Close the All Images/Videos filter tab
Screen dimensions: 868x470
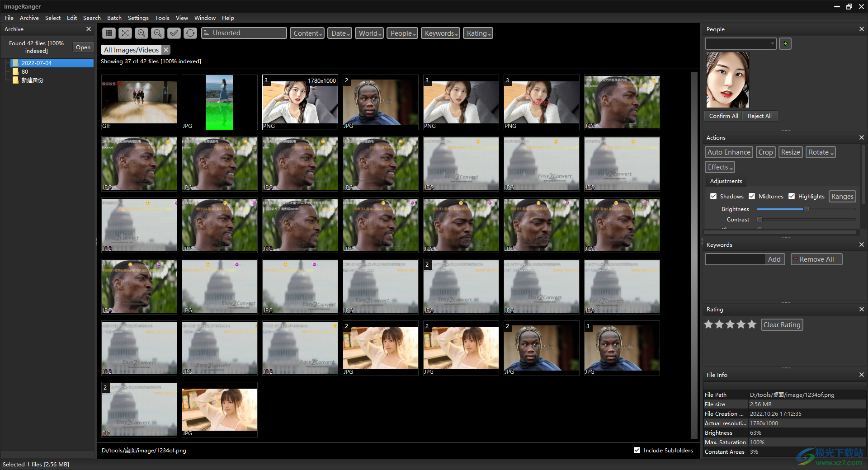165,50
